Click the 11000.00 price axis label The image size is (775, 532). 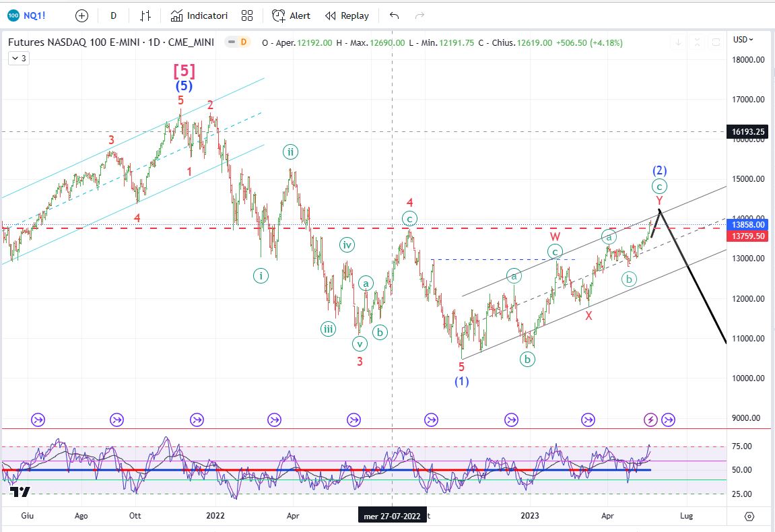748,339
